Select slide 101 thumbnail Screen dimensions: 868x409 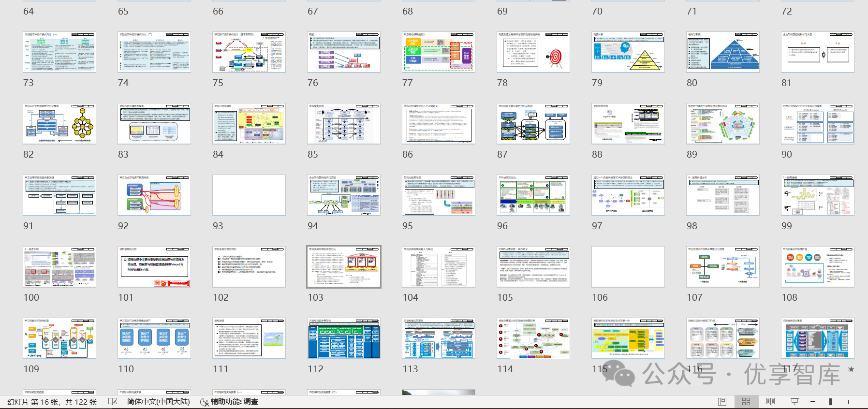[154, 267]
